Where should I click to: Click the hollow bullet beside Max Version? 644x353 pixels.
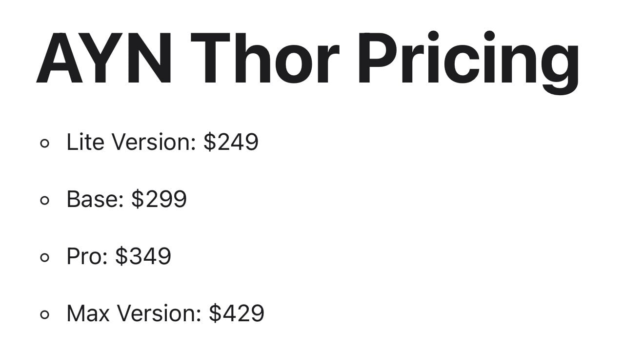pyautogui.click(x=45, y=315)
